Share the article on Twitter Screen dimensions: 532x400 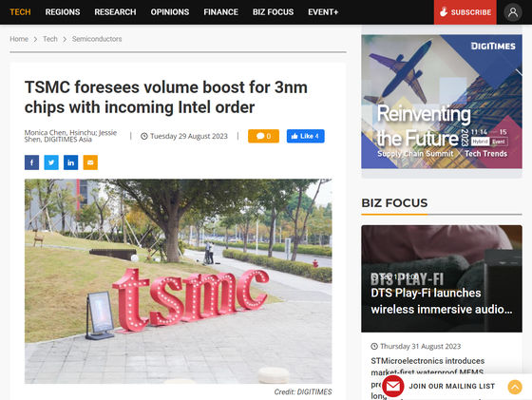pyautogui.click(x=51, y=162)
